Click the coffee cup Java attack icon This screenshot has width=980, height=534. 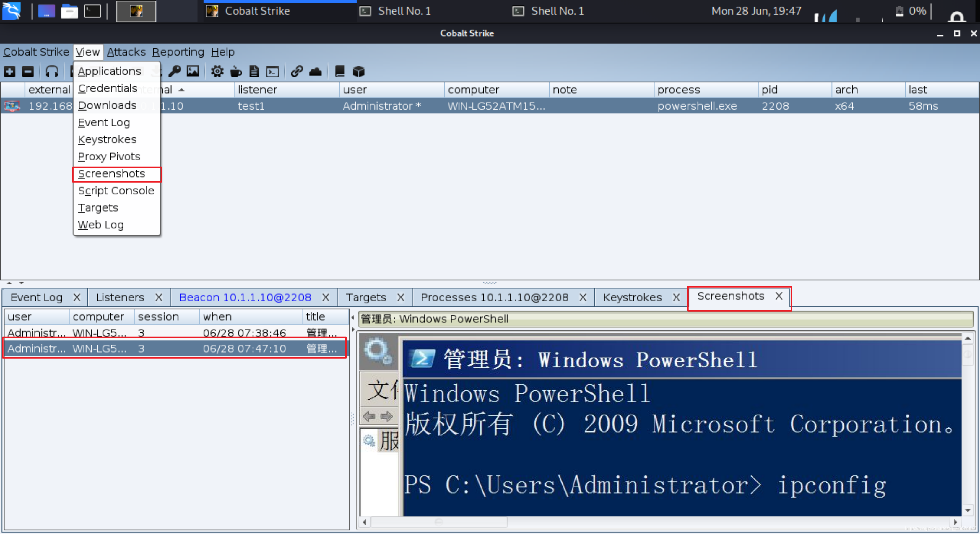coord(236,72)
